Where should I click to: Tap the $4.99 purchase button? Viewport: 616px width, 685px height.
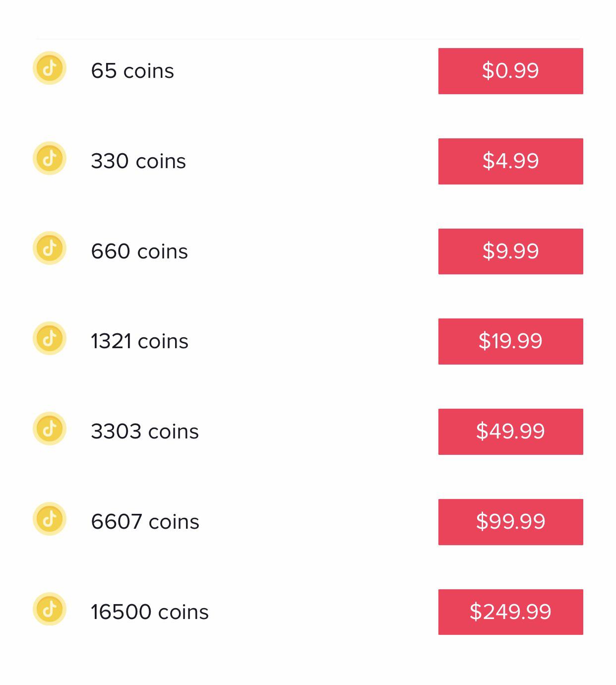(510, 161)
